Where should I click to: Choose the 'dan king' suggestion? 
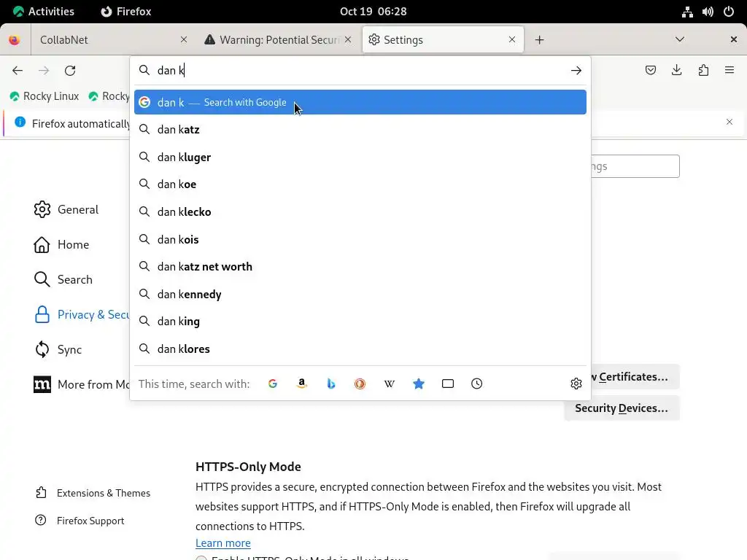tap(360, 322)
